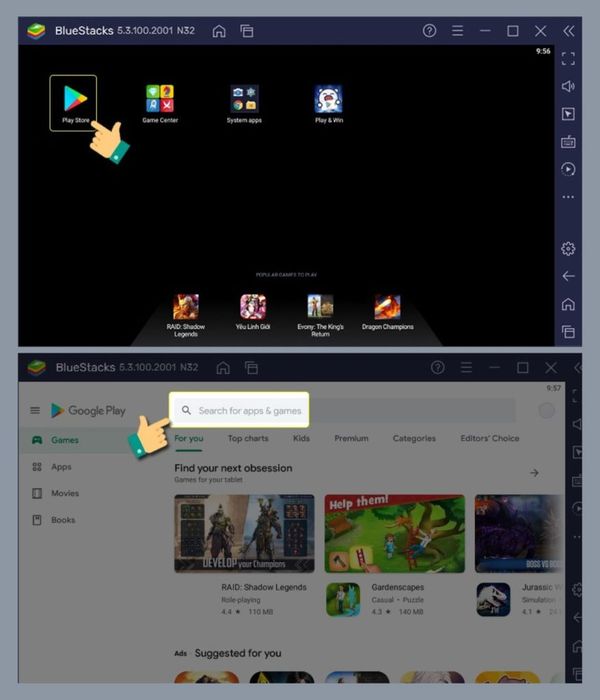Open the hamburger menu in top title bar
This screenshot has height=700, width=600.
point(457,31)
